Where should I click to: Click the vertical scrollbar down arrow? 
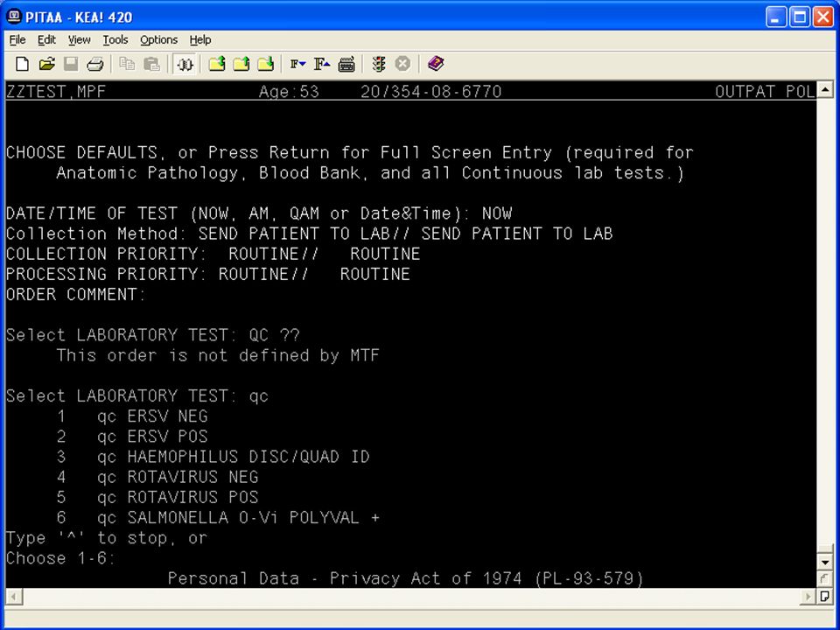[825, 562]
